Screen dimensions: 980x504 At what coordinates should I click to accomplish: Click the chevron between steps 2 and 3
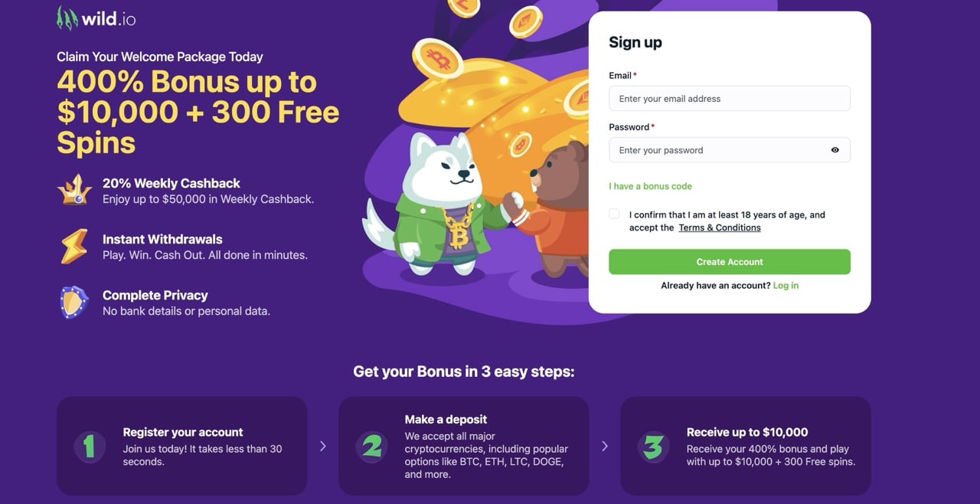pyautogui.click(x=605, y=446)
